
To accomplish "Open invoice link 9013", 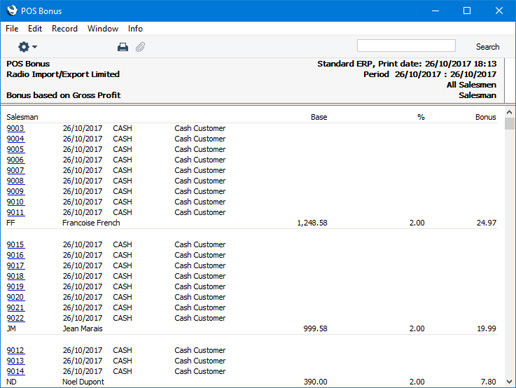I will (x=15, y=361).
